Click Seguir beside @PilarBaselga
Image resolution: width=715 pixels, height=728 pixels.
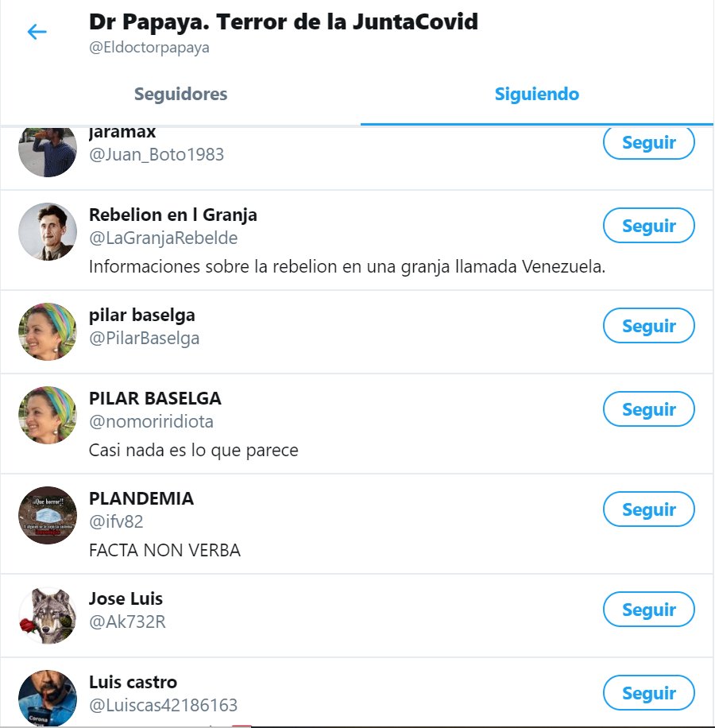coord(648,326)
